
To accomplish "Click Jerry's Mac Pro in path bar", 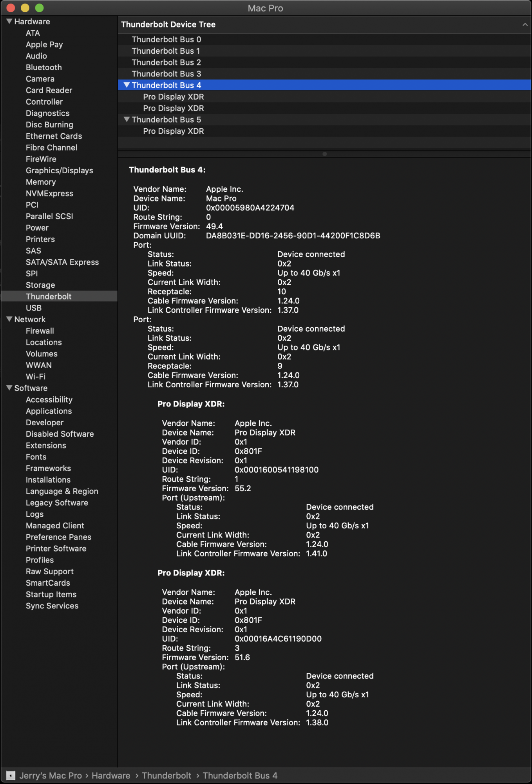I will [x=51, y=775].
